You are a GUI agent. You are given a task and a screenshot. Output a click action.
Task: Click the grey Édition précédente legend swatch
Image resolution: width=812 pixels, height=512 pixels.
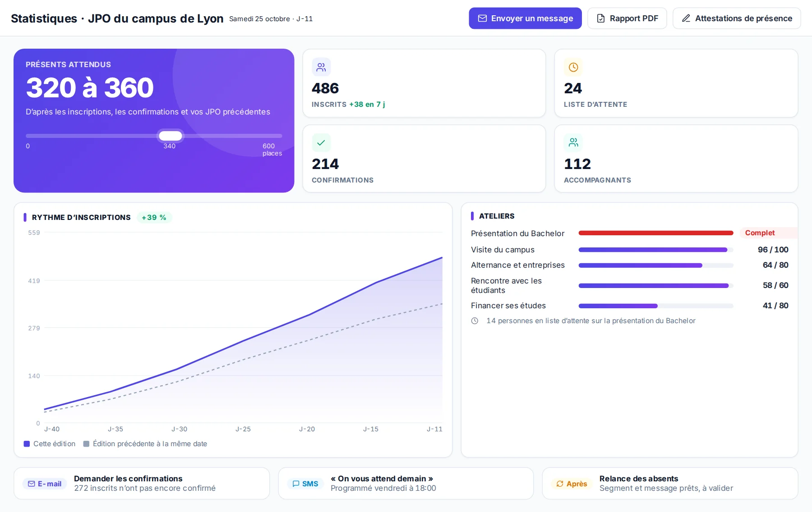point(86,444)
